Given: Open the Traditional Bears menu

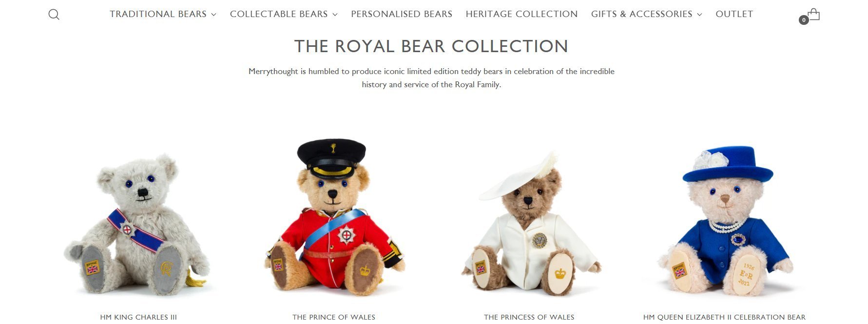Looking at the screenshot, I should coord(158,14).
